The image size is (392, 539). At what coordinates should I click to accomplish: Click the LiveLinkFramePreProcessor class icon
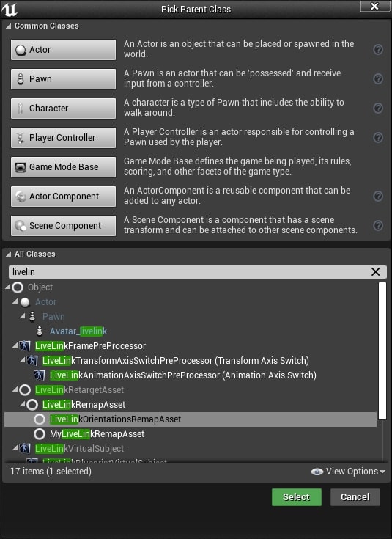pyautogui.click(x=25, y=345)
